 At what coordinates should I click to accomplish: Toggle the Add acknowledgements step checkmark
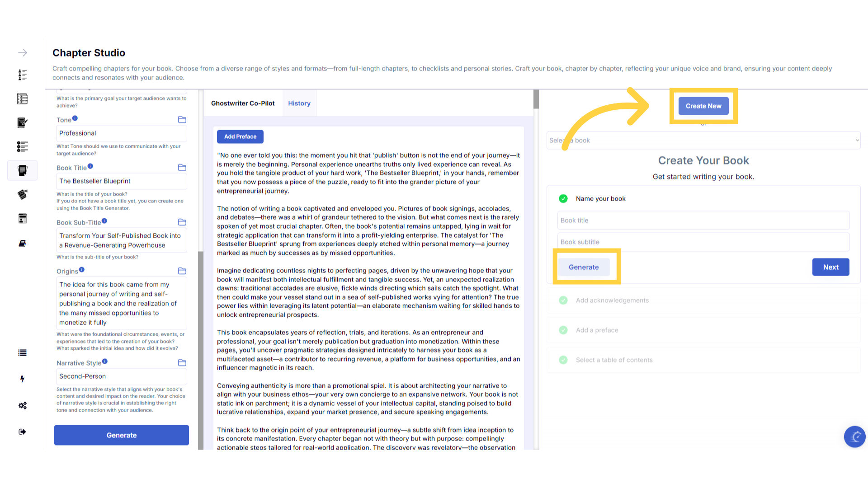click(x=563, y=300)
